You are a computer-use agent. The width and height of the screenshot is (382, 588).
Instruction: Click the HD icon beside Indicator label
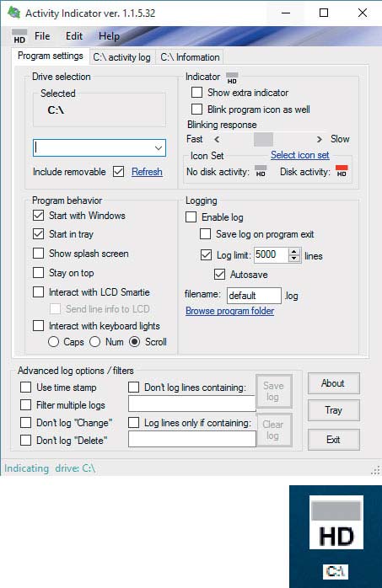pos(232,78)
